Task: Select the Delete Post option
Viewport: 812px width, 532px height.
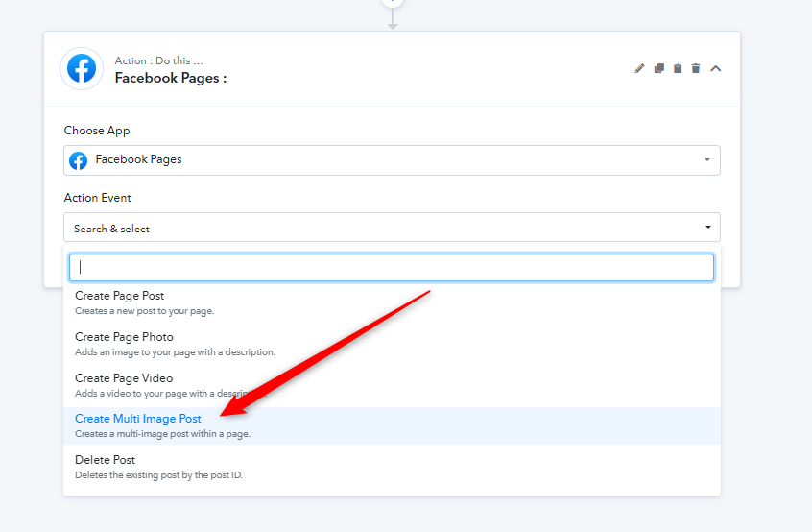Action: click(x=392, y=467)
